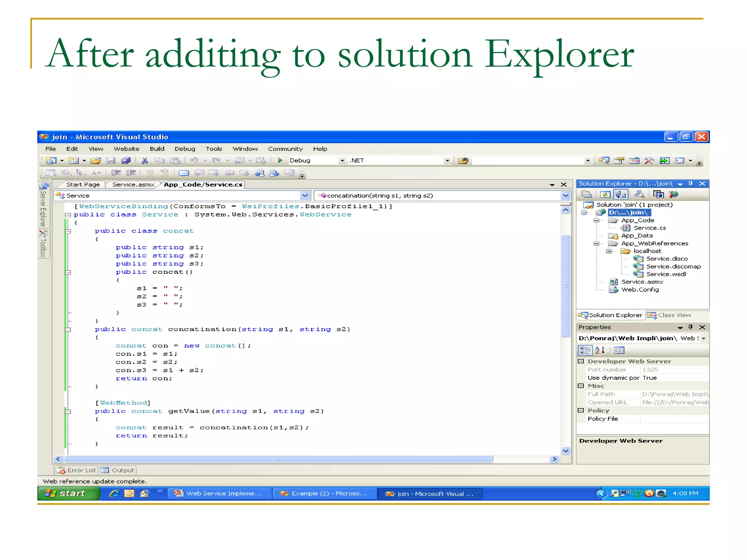
Task: Click the Toggle Bookmark icon
Action: tap(183, 173)
